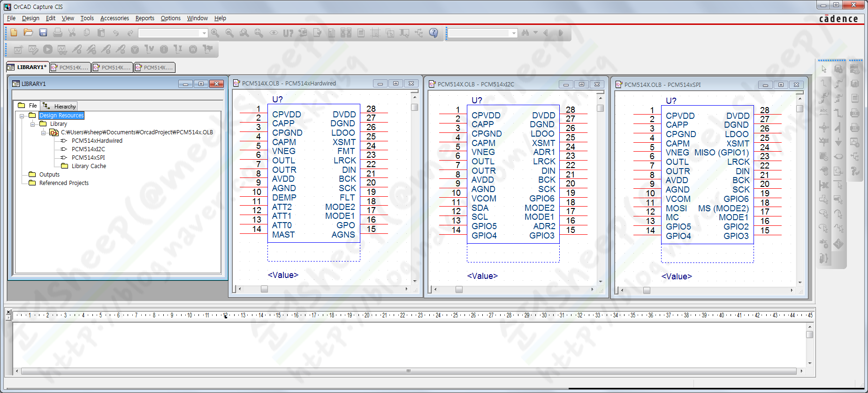868x393 pixels.
Task: Click the New document icon
Action: [14, 33]
